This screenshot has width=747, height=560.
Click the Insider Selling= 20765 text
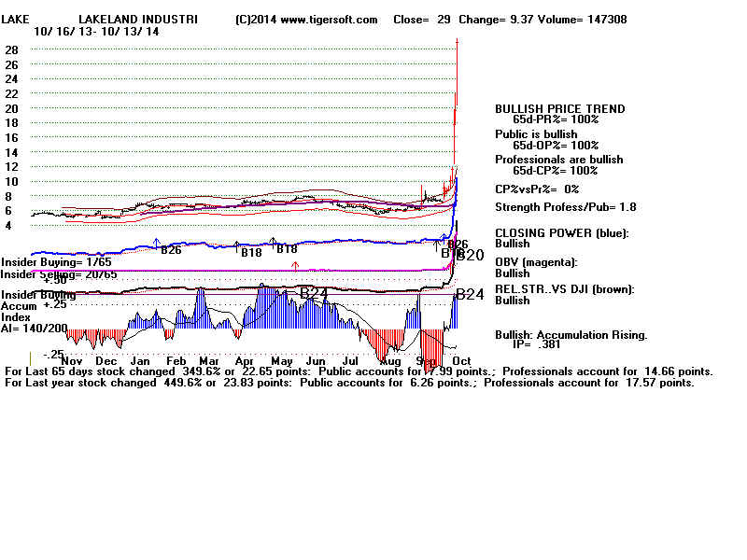coord(59,274)
